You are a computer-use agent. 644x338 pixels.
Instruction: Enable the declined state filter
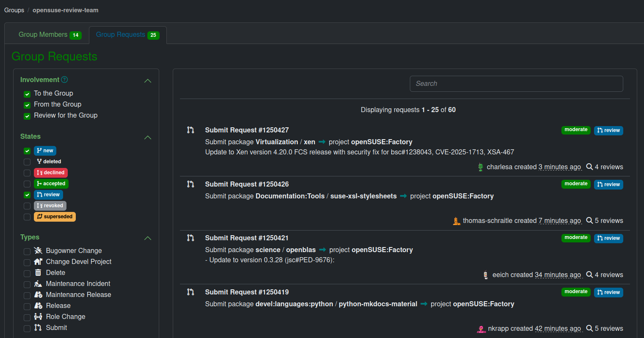click(x=27, y=173)
